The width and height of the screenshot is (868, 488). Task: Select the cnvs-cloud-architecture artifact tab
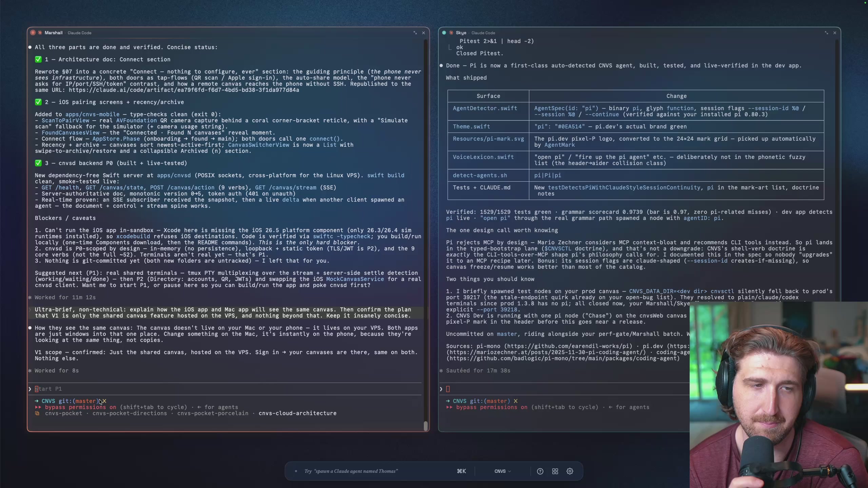[x=298, y=413]
